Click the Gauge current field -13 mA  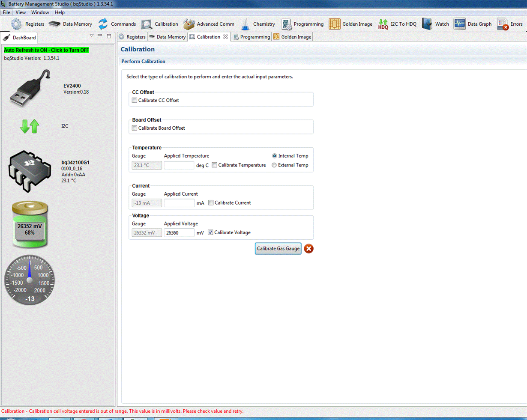(147, 203)
